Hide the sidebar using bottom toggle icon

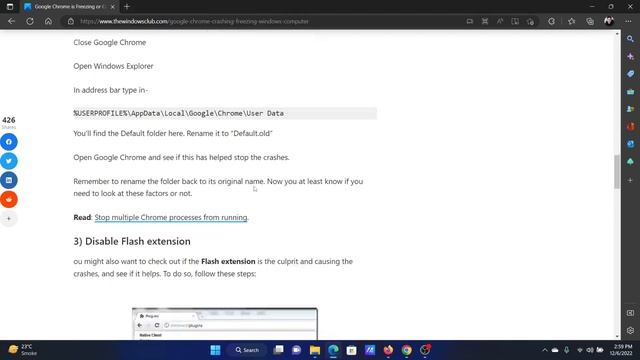(631, 313)
